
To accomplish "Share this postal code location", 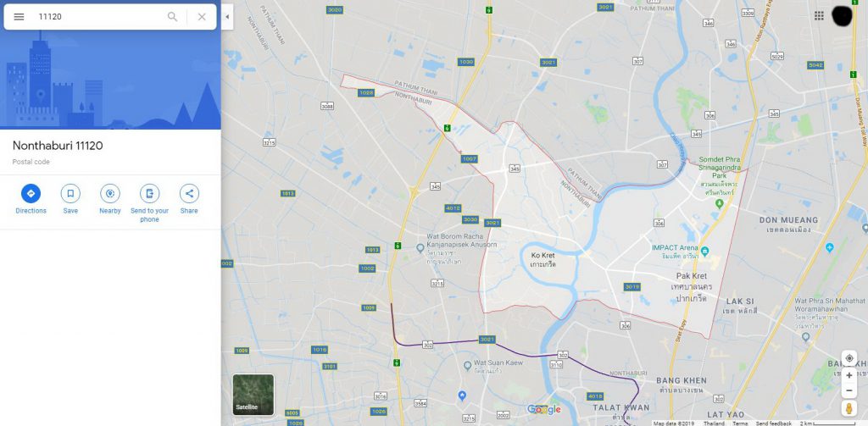I will tap(189, 194).
